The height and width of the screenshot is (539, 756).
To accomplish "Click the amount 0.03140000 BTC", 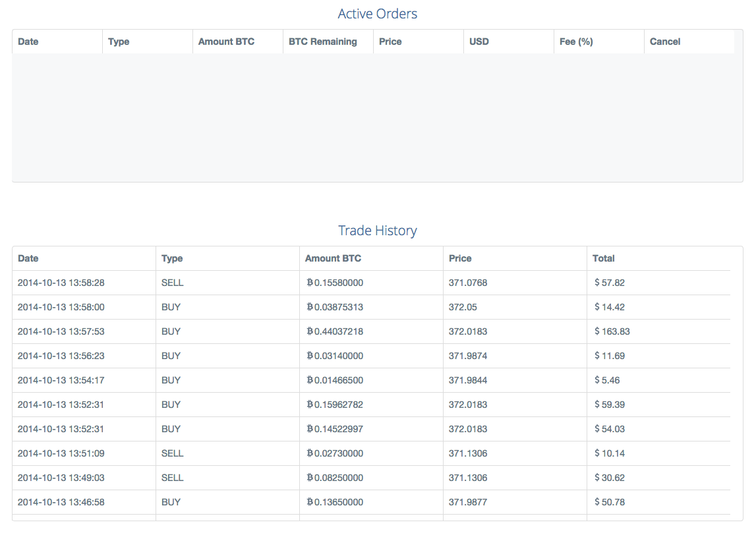I will coord(335,356).
